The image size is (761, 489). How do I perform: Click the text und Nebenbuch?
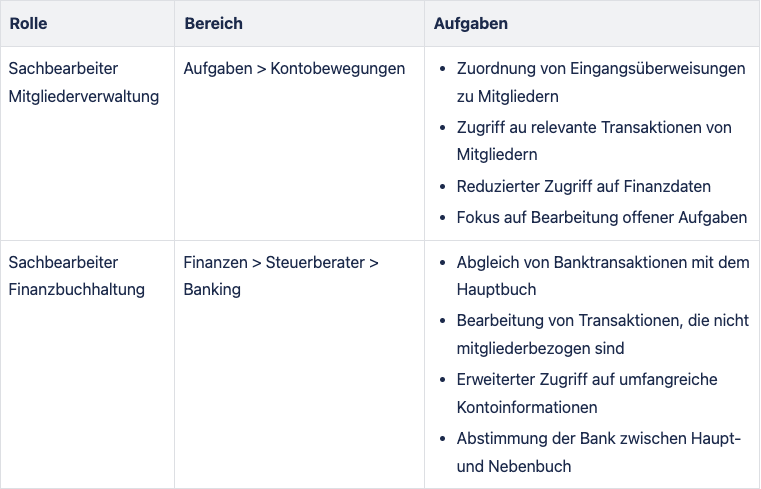514,466
